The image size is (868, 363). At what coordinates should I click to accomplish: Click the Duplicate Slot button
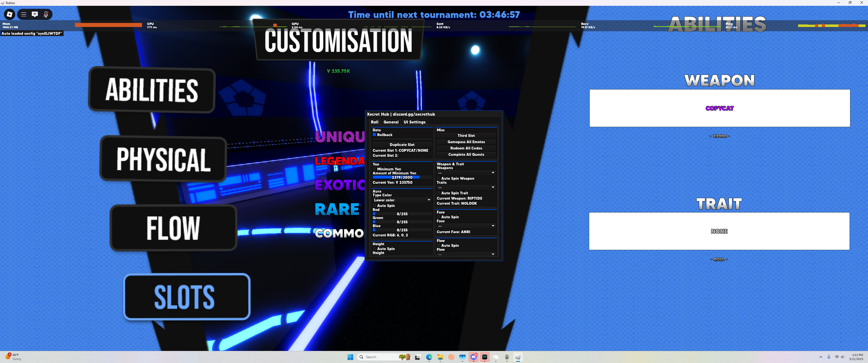click(402, 144)
